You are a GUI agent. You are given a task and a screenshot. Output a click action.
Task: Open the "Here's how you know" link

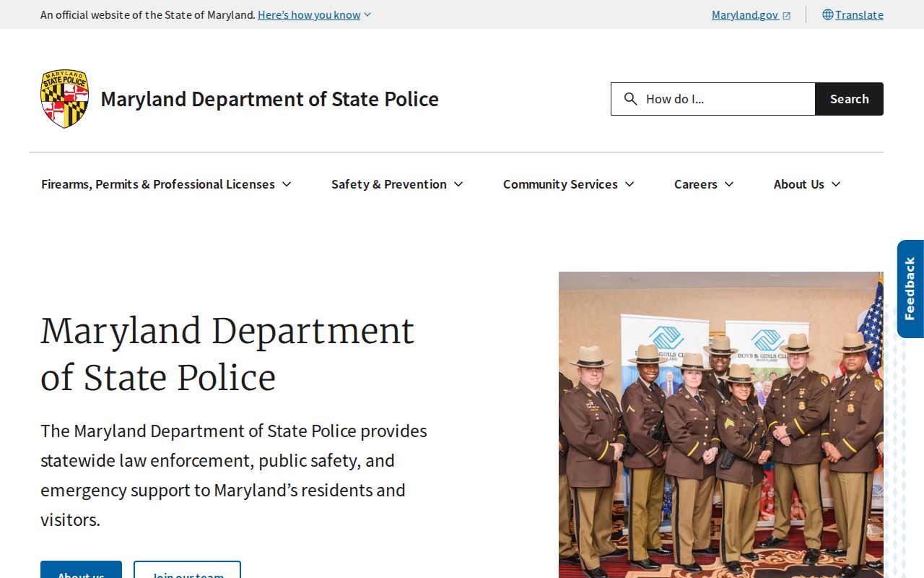pos(309,14)
